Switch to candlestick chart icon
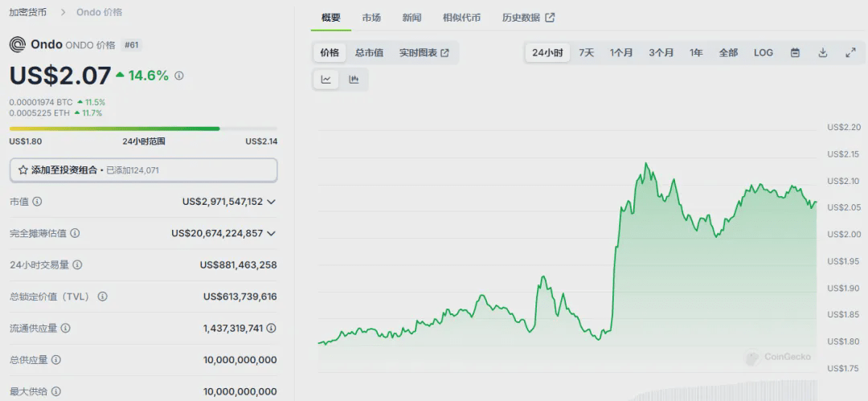 click(x=354, y=80)
